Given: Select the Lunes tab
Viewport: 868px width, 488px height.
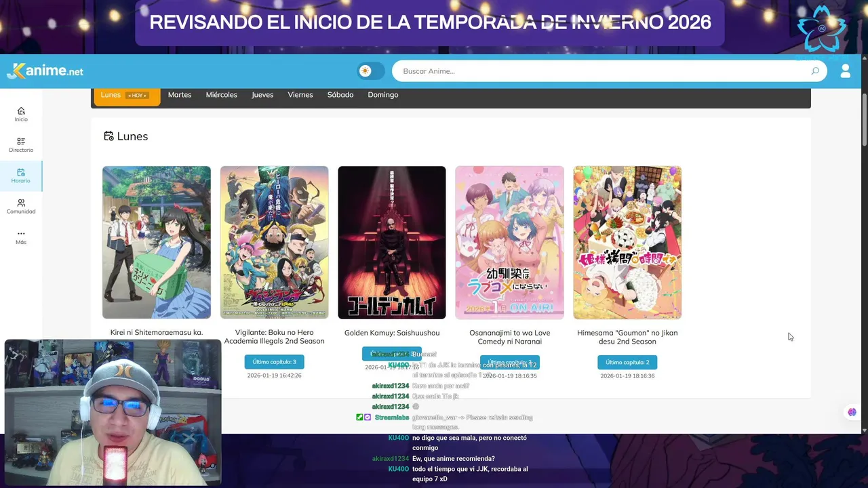Looking at the screenshot, I should tap(126, 96).
